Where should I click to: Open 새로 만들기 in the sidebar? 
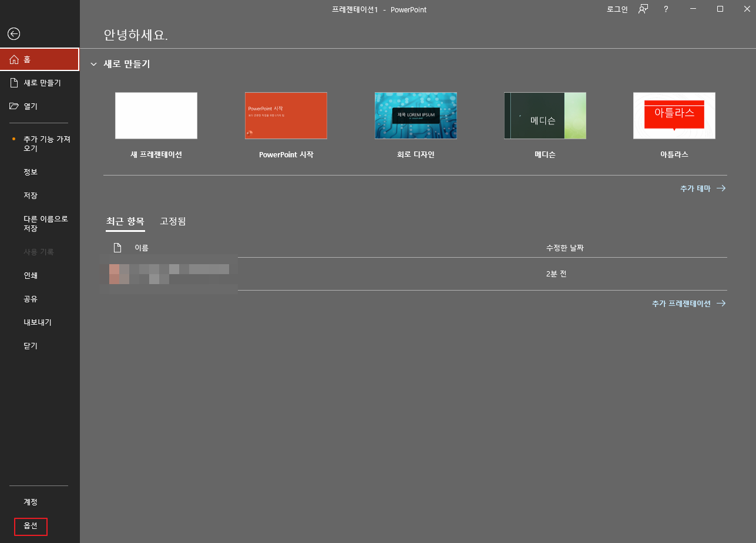(x=39, y=83)
